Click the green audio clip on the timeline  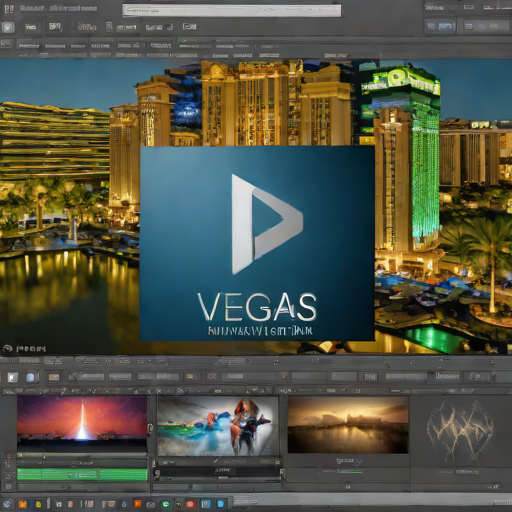pos(82,474)
